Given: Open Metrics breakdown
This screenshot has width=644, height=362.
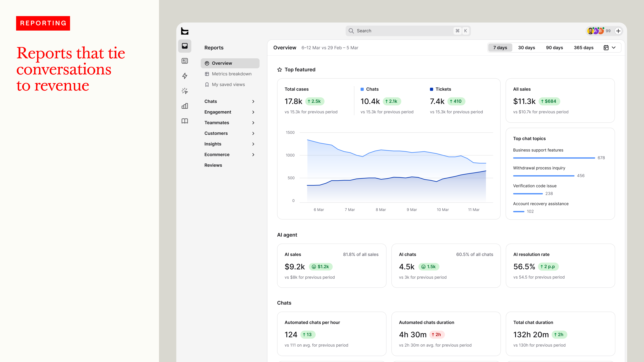Looking at the screenshot, I should (230, 74).
